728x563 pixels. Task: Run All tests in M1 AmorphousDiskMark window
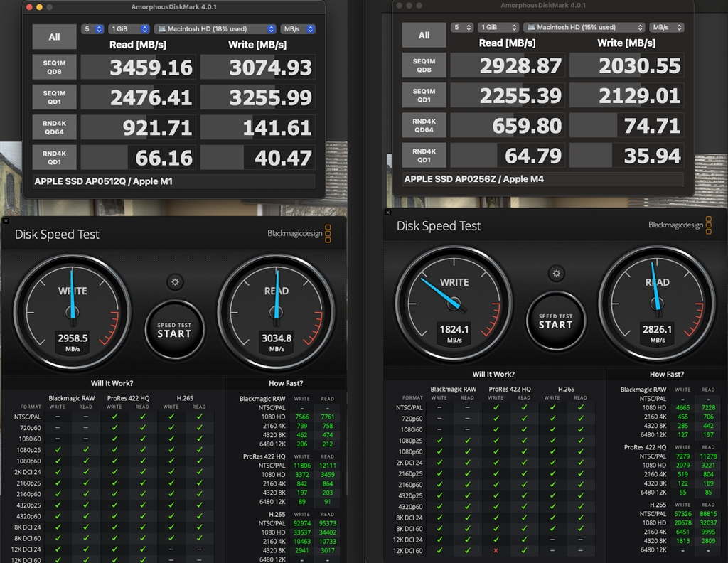tap(54, 37)
